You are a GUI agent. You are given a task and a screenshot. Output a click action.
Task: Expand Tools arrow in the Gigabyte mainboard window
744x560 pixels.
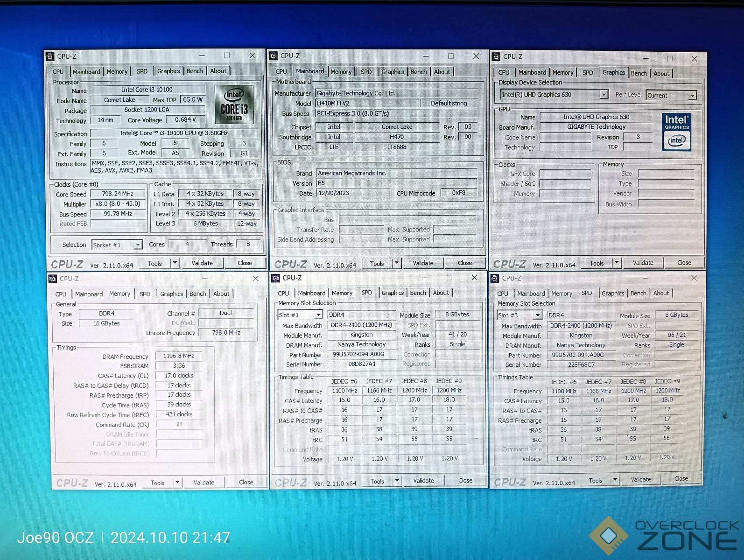point(397,263)
